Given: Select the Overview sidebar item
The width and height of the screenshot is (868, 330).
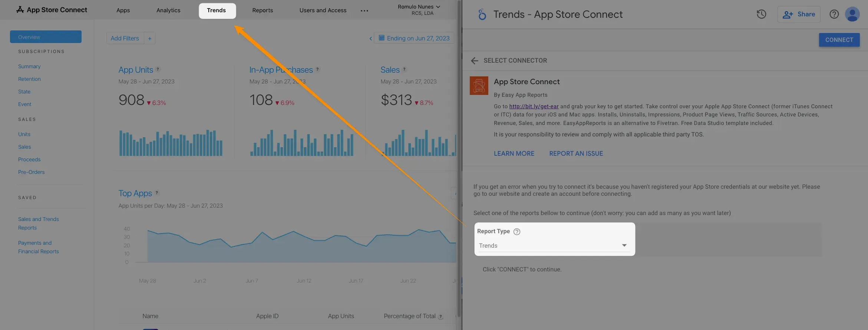Looking at the screenshot, I should pyautogui.click(x=46, y=37).
